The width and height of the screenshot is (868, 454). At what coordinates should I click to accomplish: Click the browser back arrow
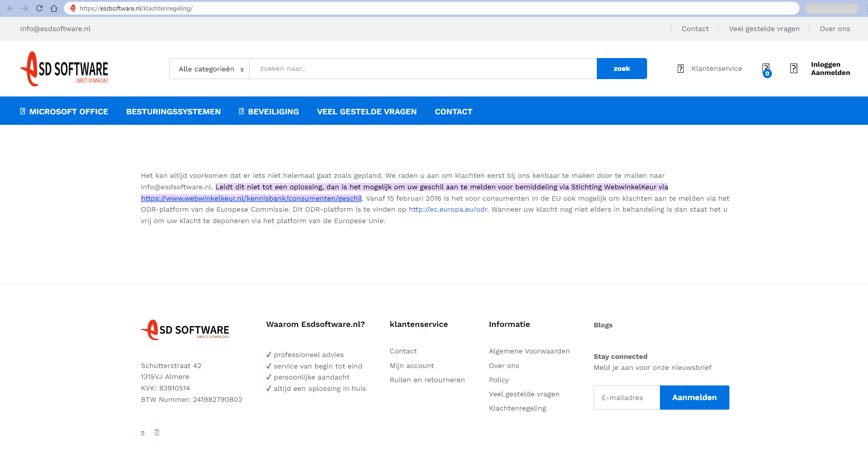pyautogui.click(x=10, y=8)
